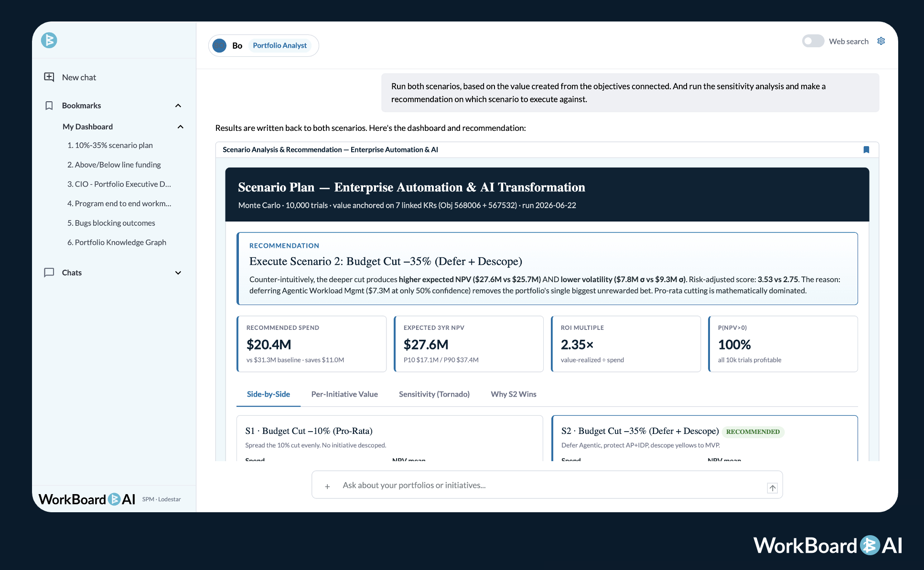The height and width of the screenshot is (570, 924).
Task: Click the Ask about your portfolios input field
Action: [547, 485]
